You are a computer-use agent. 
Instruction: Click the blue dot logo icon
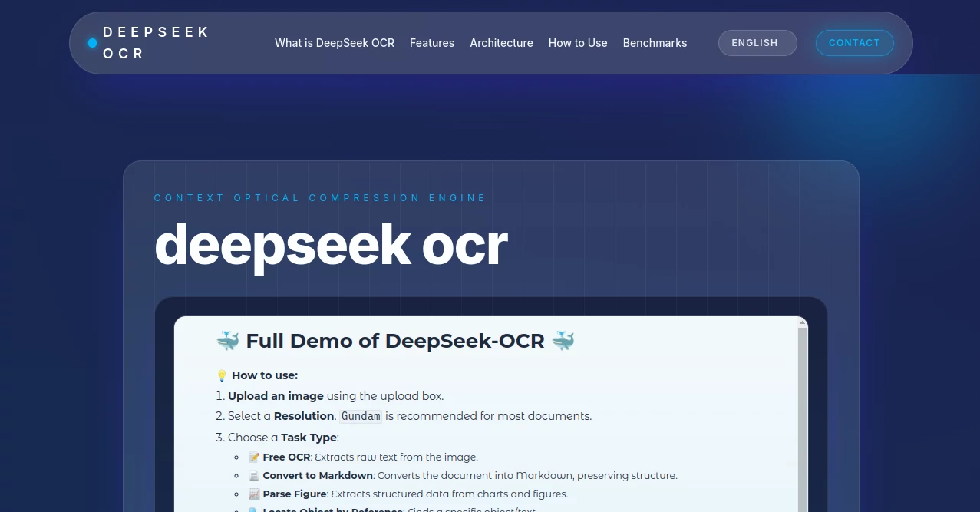tap(92, 43)
